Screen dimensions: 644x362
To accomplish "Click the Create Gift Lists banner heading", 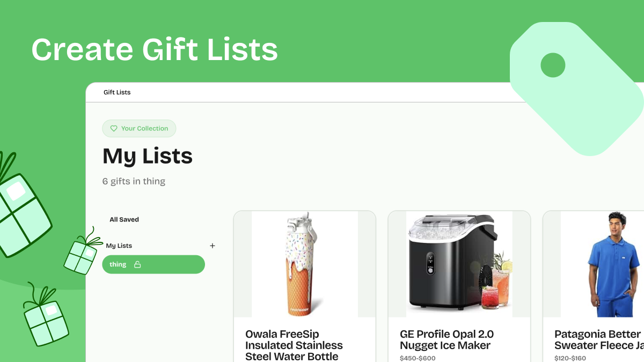I will click(x=155, y=49).
